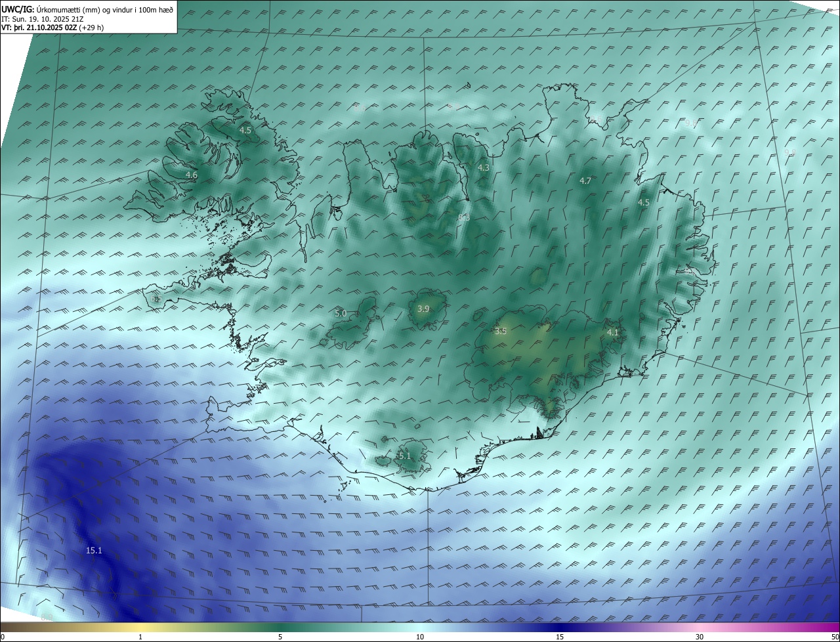Click the 4.5 value in northeast Iceland
840x642 pixels.
[643, 203]
